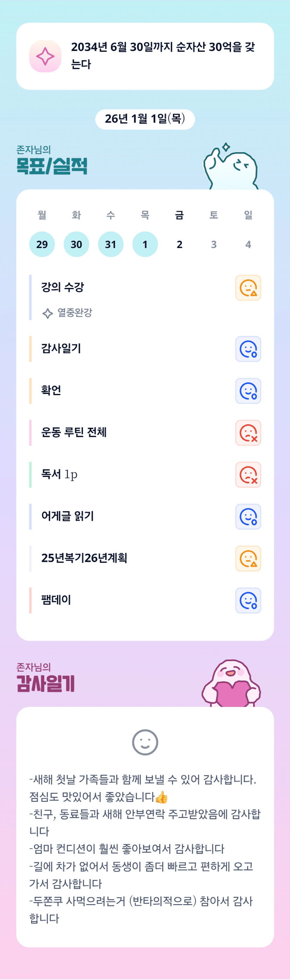
Task: Open the 운동 루틴 전체 goal item
Action: pyautogui.click(x=74, y=433)
